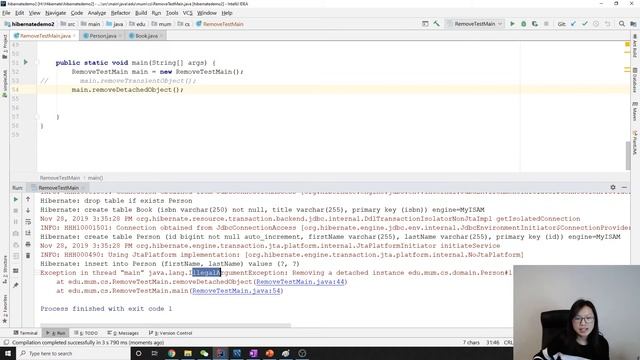Image resolution: width=640 pixels, height=360 pixels.
Task: Click the up arrow in the Run console
Action: click(28, 199)
